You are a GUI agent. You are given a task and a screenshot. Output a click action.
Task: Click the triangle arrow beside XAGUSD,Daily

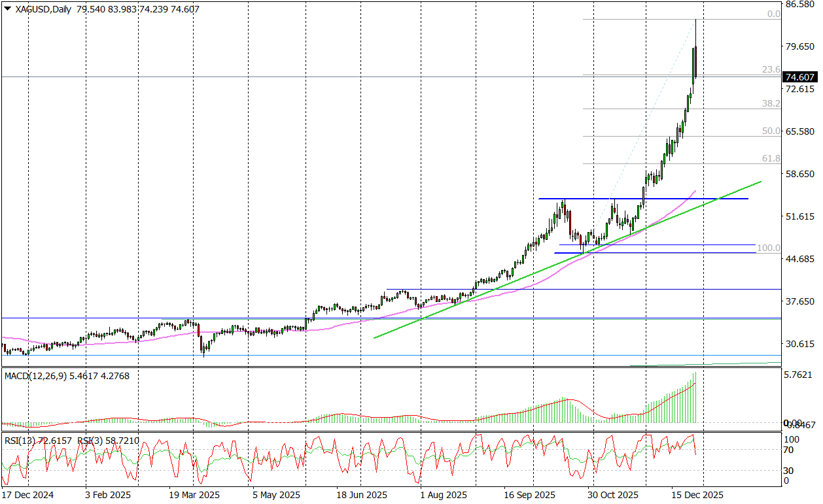click(x=7, y=8)
